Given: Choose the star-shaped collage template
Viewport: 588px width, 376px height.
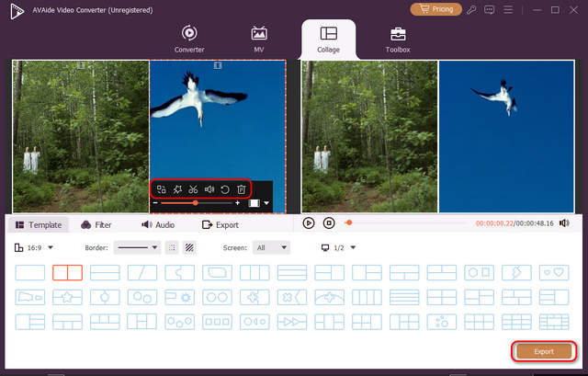Looking at the screenshot, I should tap(68, 297).
